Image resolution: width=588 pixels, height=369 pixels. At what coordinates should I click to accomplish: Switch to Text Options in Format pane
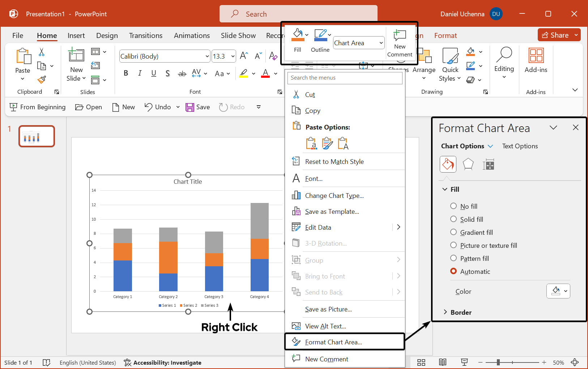tap(520, 146)
